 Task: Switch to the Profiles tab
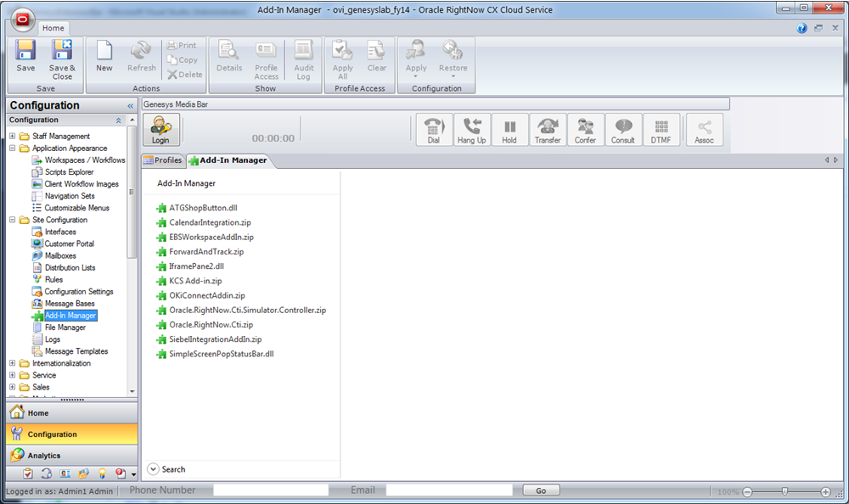tap(163, 160)
